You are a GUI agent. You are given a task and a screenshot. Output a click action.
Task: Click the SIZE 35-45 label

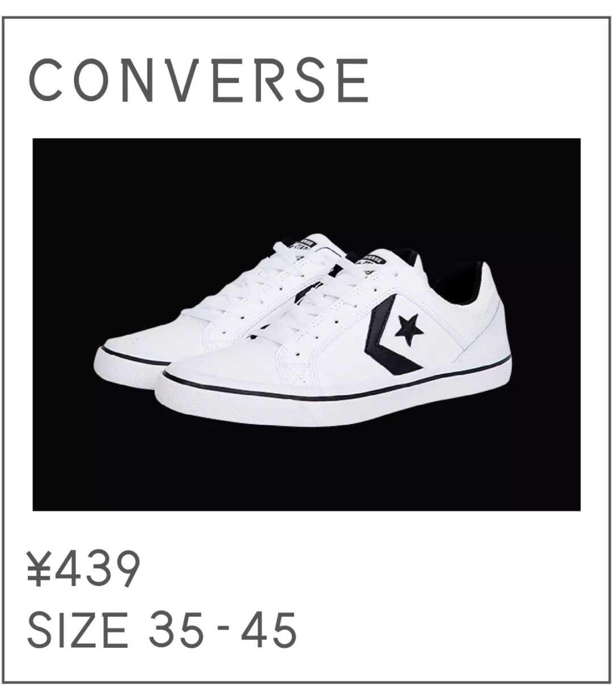pos(162,629)
